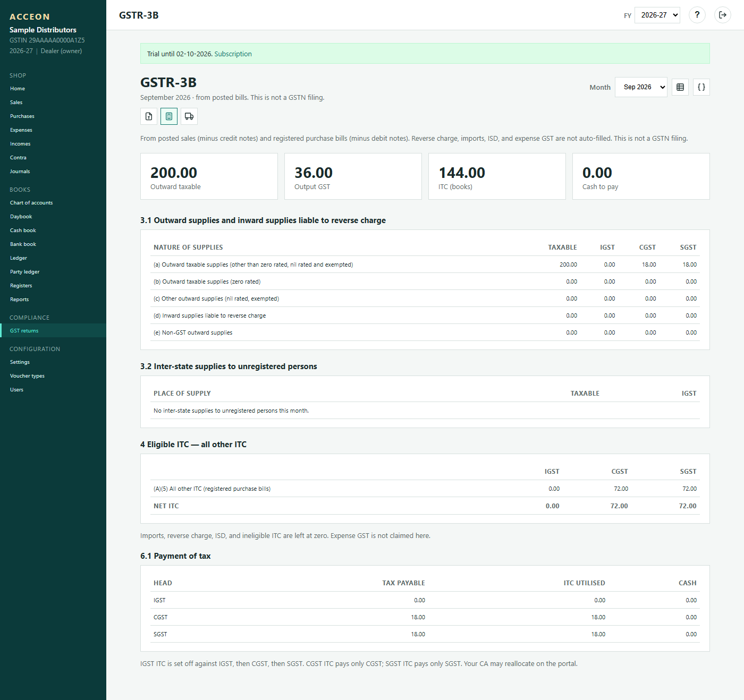Click the NET ITC row label
The height and width of the screenshot is (700, 744).
point(166,506)
